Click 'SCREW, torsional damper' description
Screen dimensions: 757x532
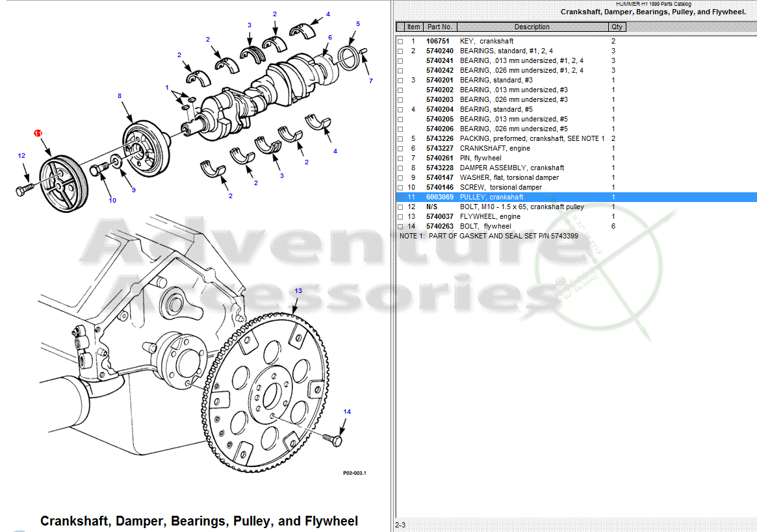click(500, 187)
